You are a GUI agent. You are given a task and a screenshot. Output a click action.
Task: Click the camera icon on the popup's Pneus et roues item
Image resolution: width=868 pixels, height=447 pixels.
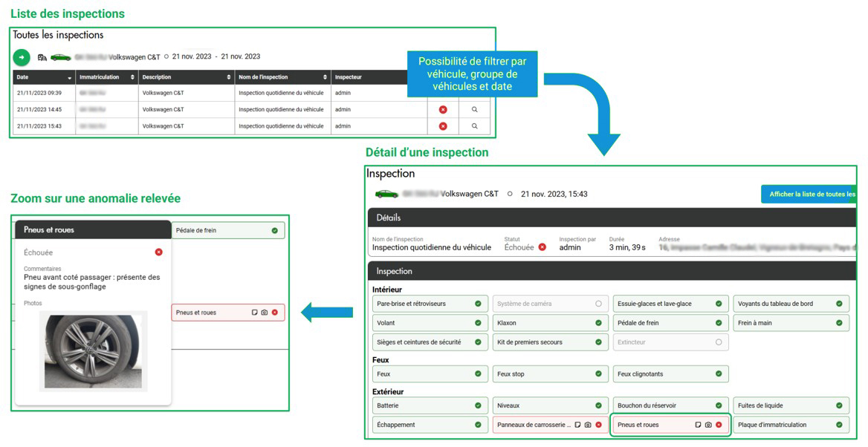[264, 313]
